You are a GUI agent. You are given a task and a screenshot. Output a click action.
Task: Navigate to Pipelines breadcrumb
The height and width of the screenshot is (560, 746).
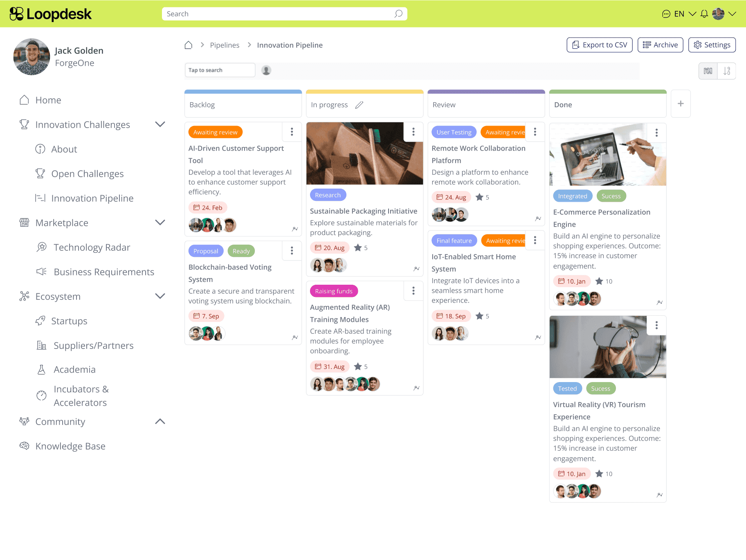[225, 45]
